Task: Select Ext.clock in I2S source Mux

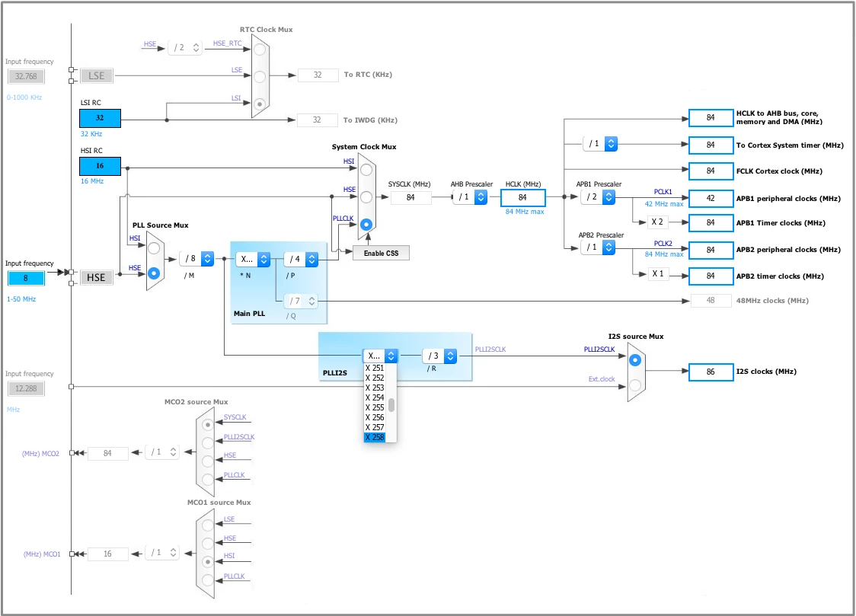Action: (635, 385)
